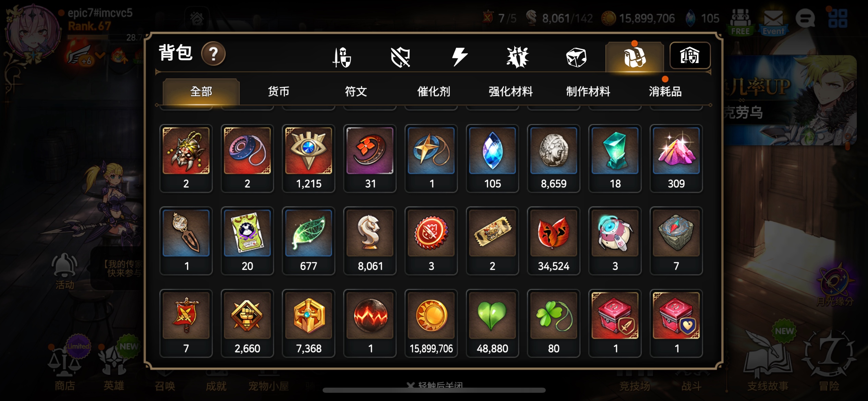Select the crossed-out shield icon

point(400,57)
